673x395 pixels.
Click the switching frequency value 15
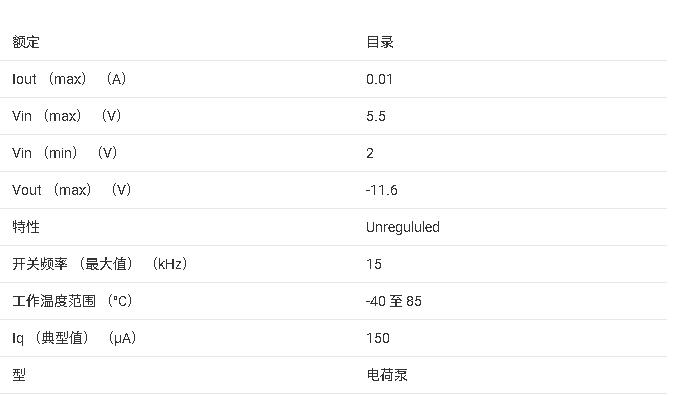[x=374, y=264]
